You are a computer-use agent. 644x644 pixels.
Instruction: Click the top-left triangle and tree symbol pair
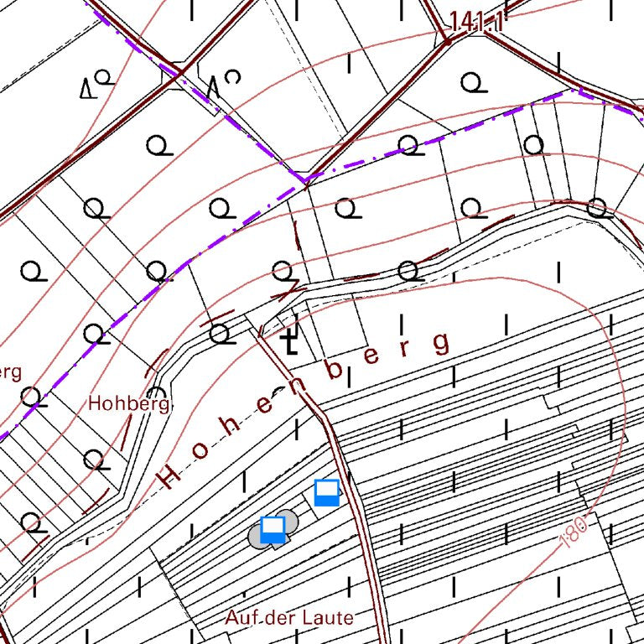[x=96, y=84]
